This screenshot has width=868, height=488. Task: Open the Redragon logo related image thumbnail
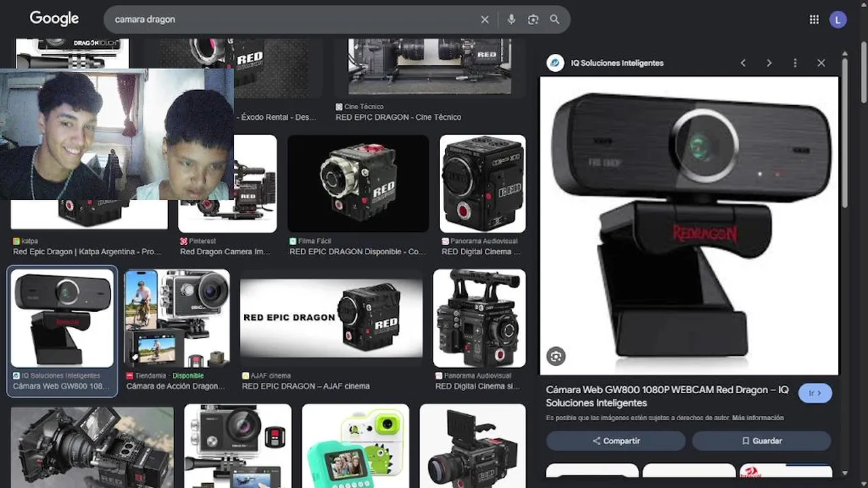tap(786, 471)
